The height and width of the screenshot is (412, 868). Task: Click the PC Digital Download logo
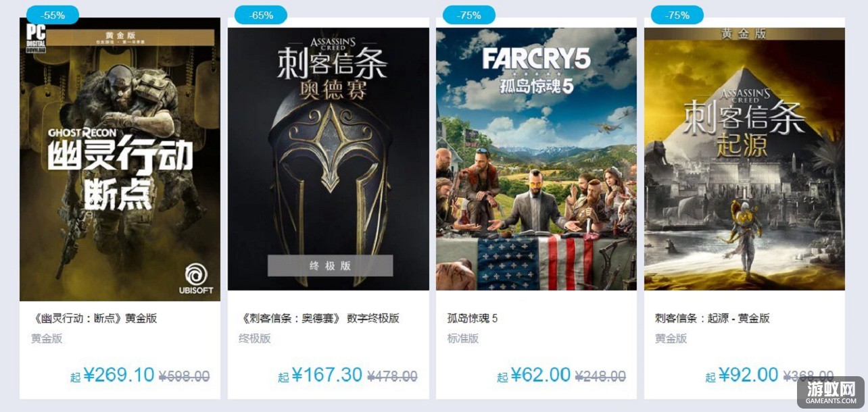pos(34,35)
